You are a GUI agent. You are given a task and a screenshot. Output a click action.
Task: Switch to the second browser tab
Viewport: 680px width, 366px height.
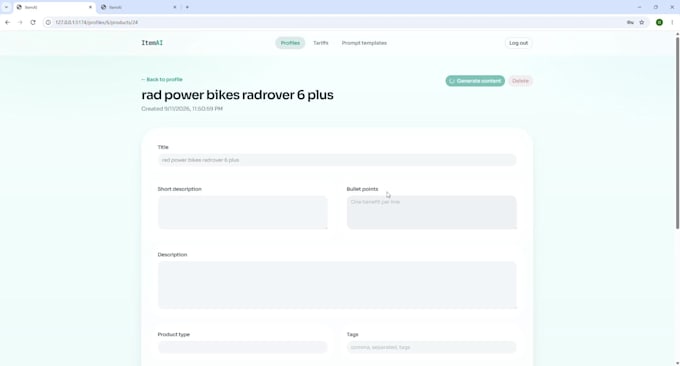(138, 7)
